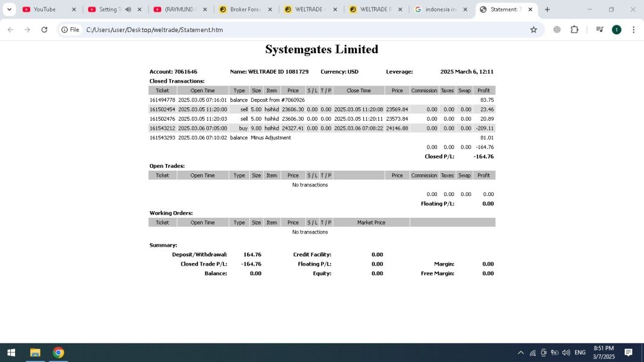
Task: Click the 24327.41 buy price cell
Action: coord(293,129)
